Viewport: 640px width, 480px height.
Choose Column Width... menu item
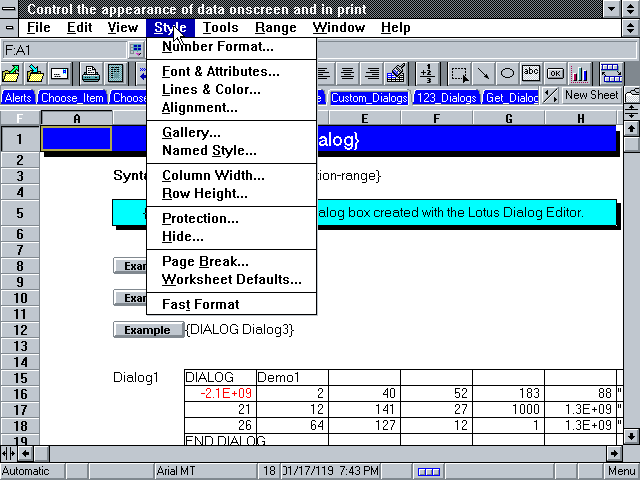231,176
